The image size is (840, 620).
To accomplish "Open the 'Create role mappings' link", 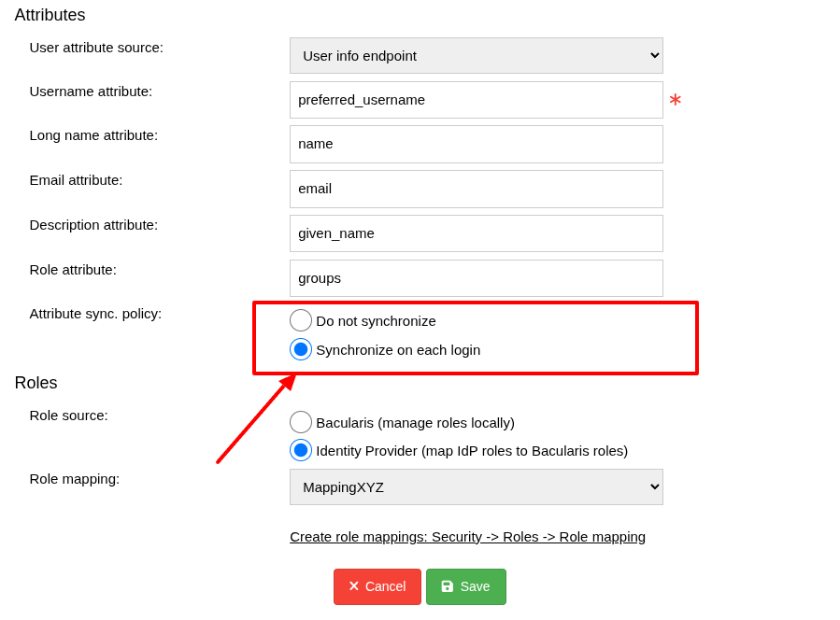I will tap(467, 536).
